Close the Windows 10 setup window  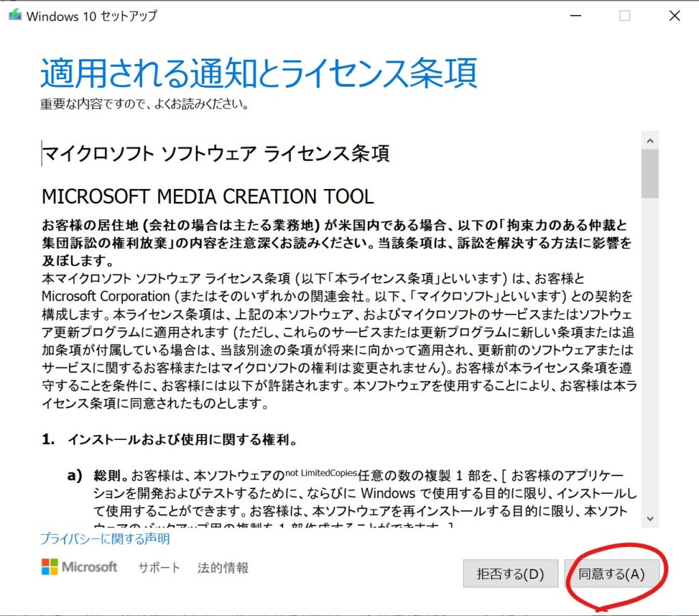[x=674, y=16]
